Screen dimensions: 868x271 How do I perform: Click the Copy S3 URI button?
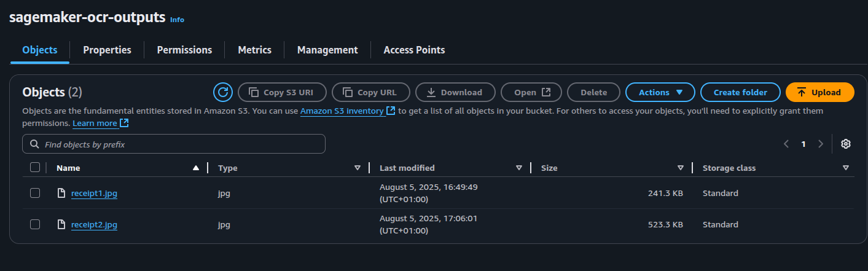point(282,92)
